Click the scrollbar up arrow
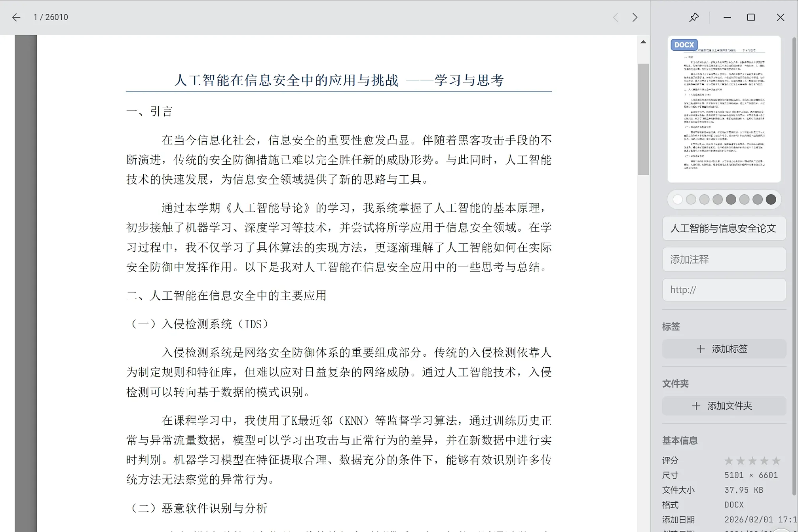 pos(643,41)
